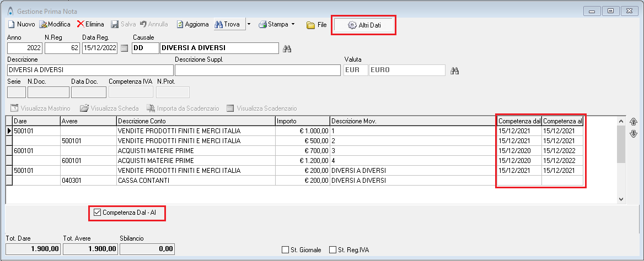Click the Trova search button
The width and height of the screenshot is (644, 261).
(x=227, y=24)
